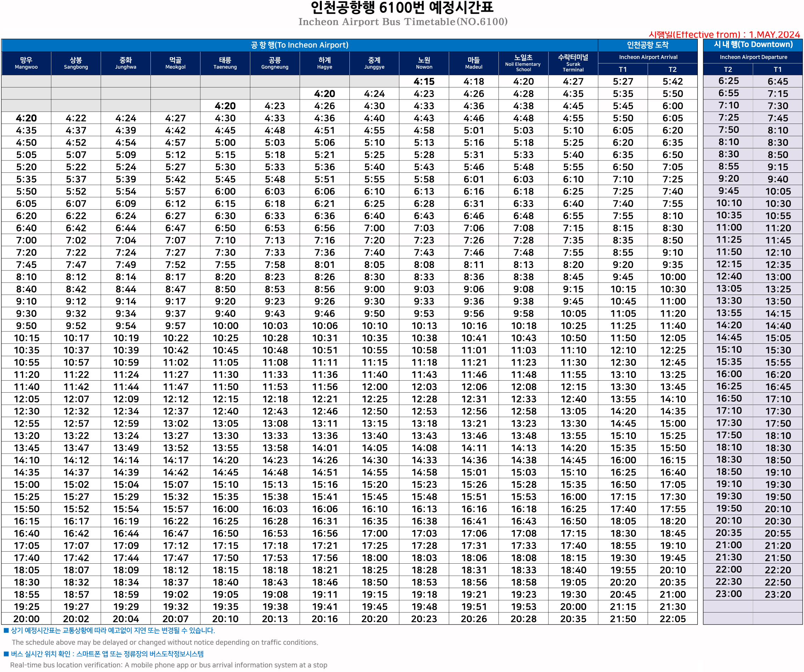Viewport: 804px width, 672px height.
Task: Click 20:07 in the Meokgol column
Action: pyautogui.click(x=175, y=619)
